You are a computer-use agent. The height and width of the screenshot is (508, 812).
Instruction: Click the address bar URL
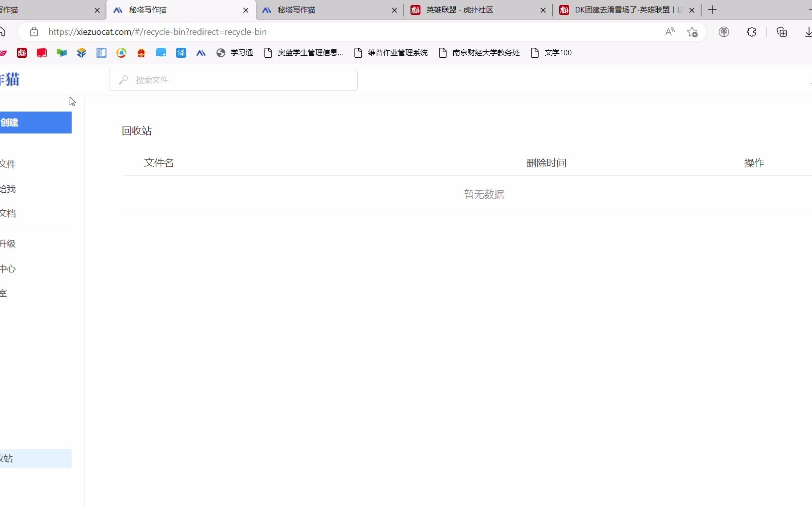click(x=157, y=32)
